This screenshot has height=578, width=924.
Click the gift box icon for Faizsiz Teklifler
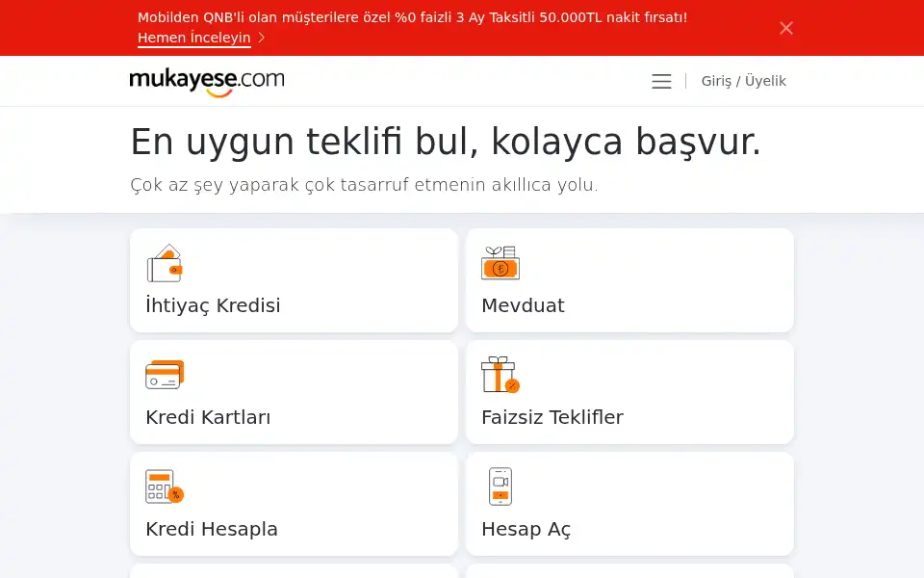pyautogui.click(x=500, y=375)
